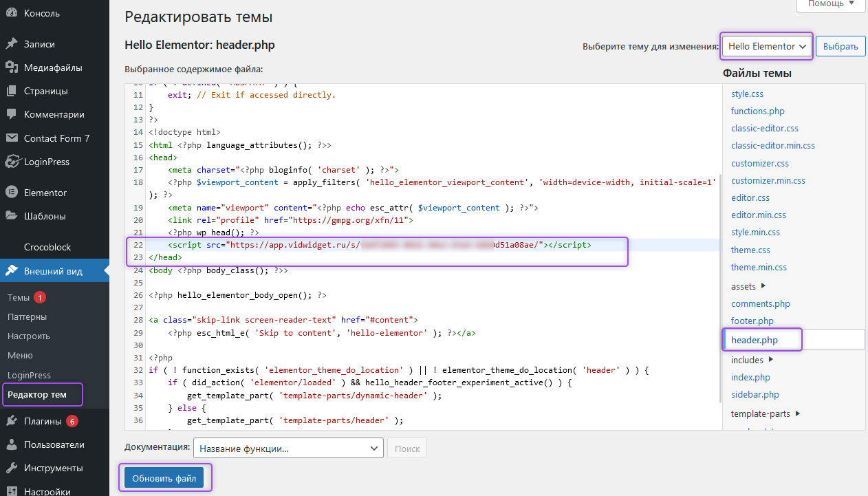Click the Contact Form 7 envelope icon
This screenshot has height=496, width=868.
pos(12,138)
